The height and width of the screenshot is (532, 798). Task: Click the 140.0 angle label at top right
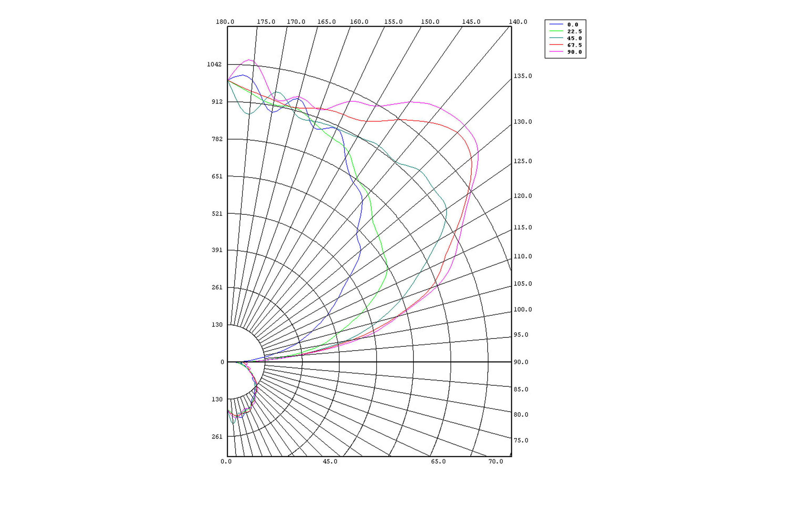[x=518, y=22]
